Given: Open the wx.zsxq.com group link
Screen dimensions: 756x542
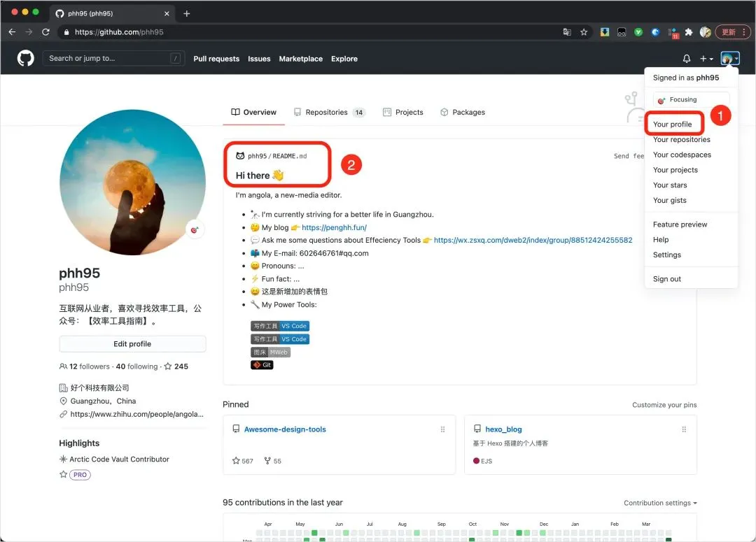Looking at the screenshot, I should point(533,240).
